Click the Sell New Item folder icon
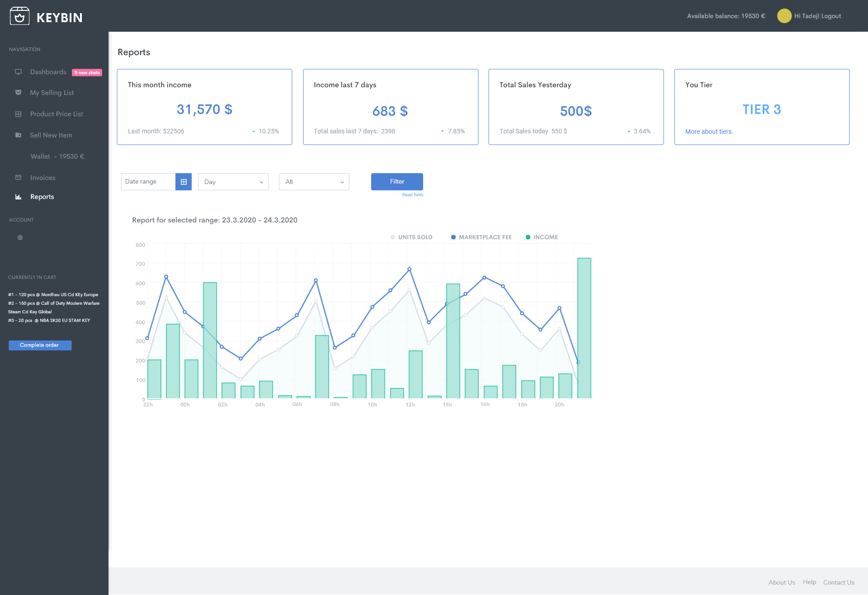Image resolution: width=868 pixels, height=595 pixels. 19,135
